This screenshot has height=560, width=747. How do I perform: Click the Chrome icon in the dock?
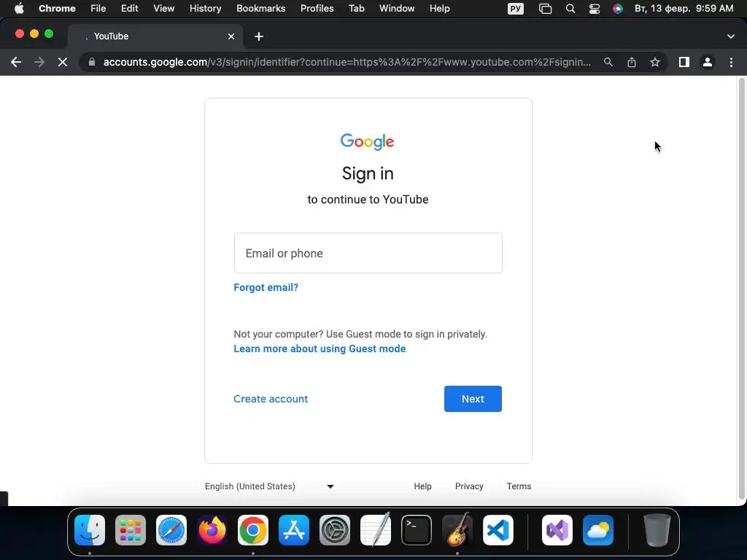[x=253, y=530]
